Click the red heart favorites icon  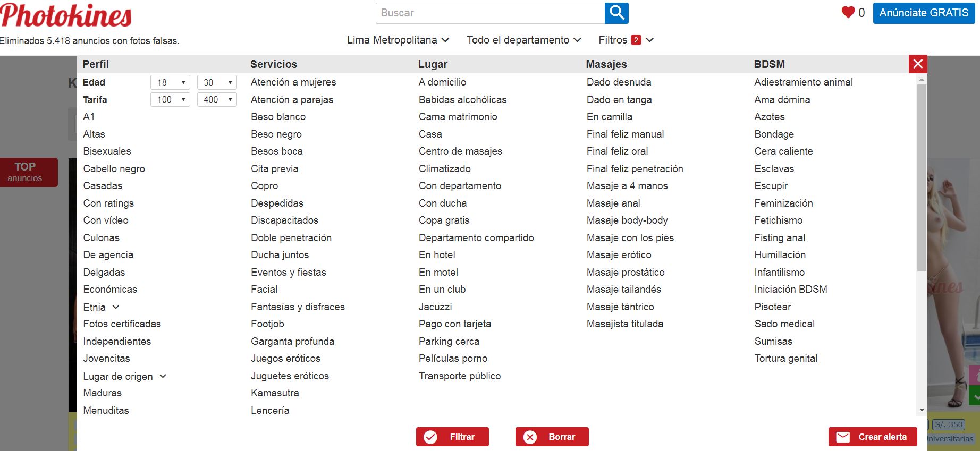[x=848, y=13]
